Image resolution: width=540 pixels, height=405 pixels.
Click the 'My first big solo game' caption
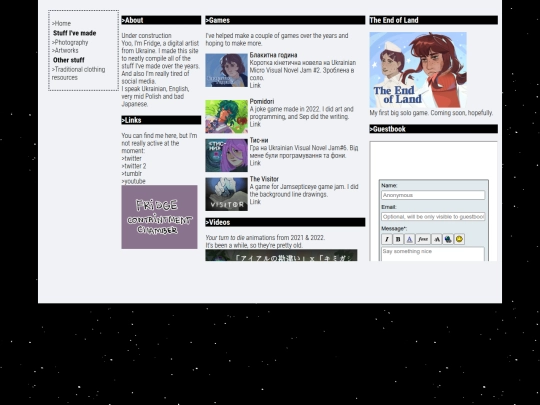coord(431,113)
